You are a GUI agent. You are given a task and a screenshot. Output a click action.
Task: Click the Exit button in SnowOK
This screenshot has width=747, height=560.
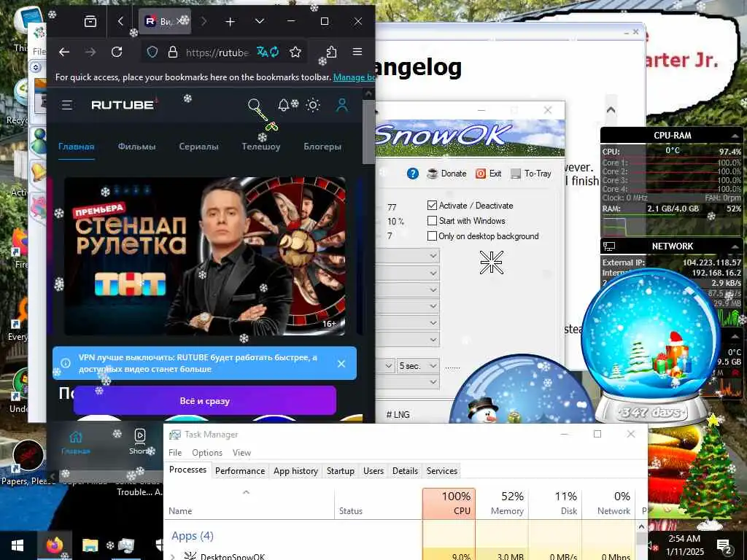[489, 174]
